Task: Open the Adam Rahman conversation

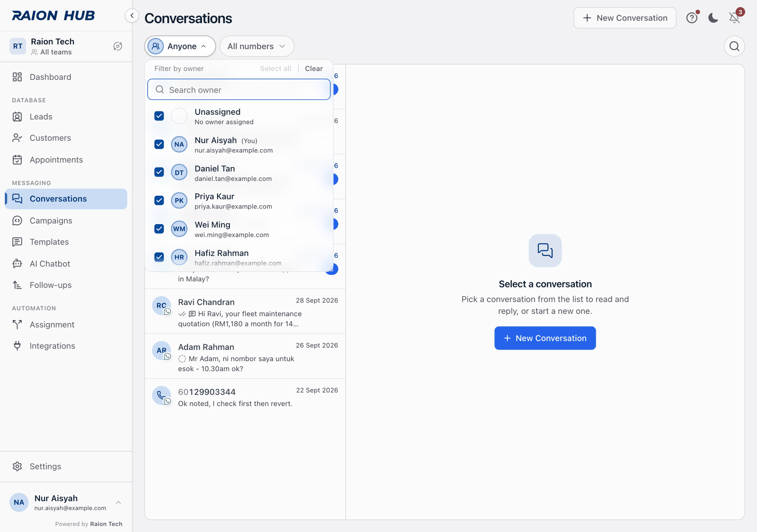Action: pyautogui.click(x=245, y=357)
